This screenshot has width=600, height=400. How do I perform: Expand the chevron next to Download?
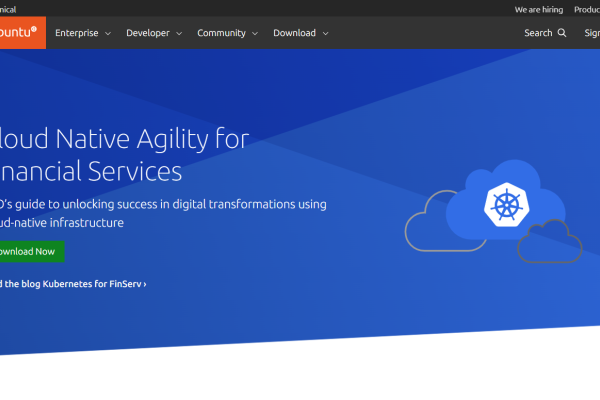pyautogui.click(x=325, y=33)
